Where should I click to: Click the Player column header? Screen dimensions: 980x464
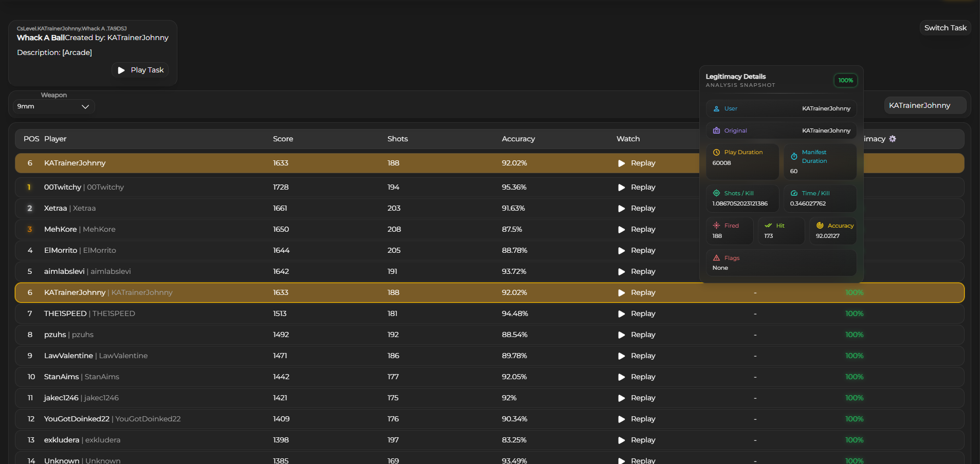point(55,139)
